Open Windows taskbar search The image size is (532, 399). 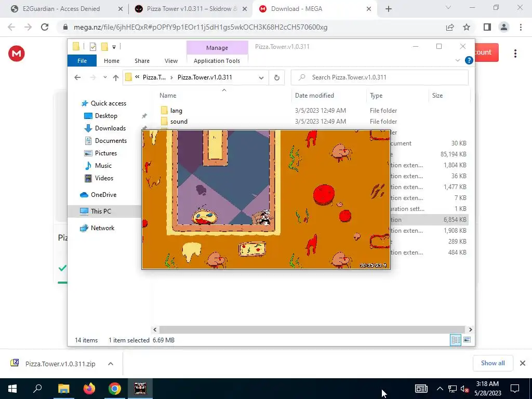tap(37, 389)
